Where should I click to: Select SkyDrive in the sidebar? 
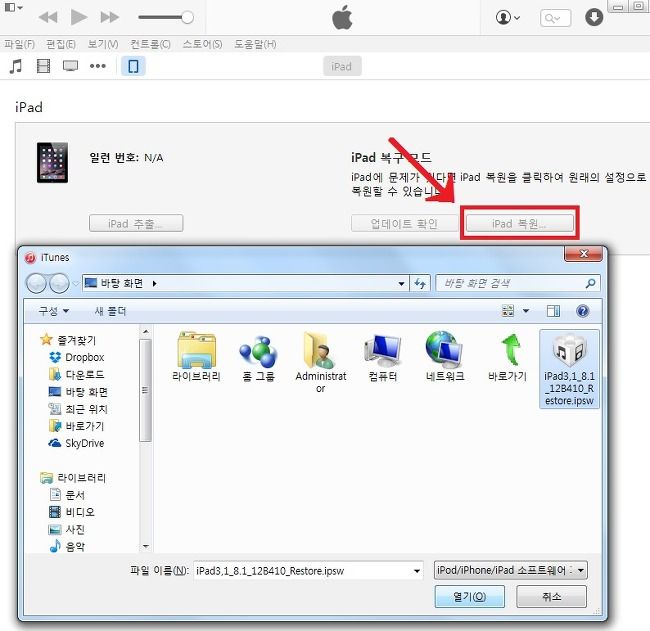click(77, 443)
